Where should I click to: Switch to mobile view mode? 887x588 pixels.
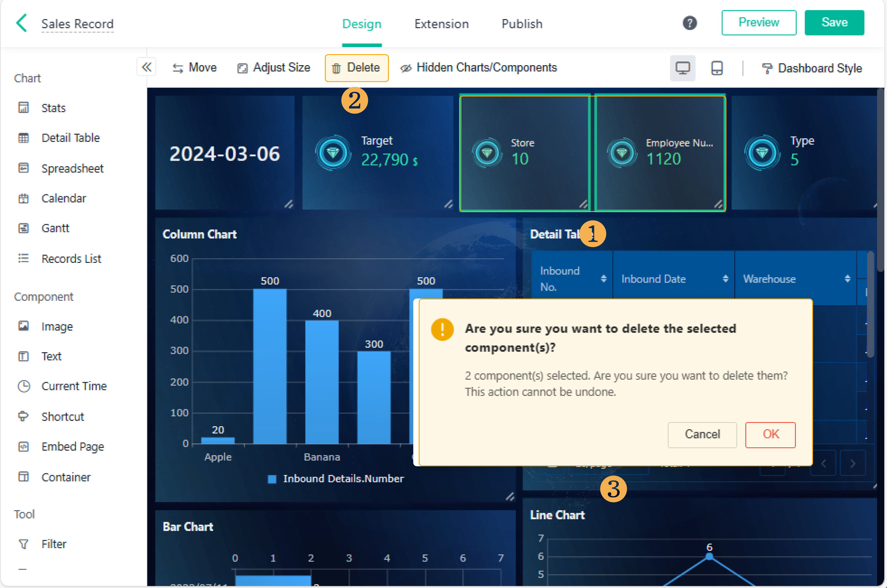[717, 68]
